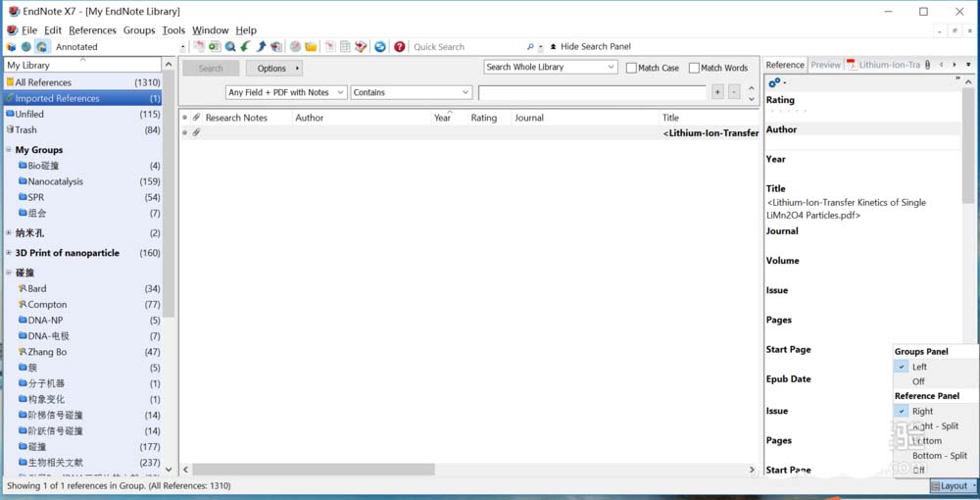
Task: Click the green Import arrow icon
Action: click(x=245, y=46)
